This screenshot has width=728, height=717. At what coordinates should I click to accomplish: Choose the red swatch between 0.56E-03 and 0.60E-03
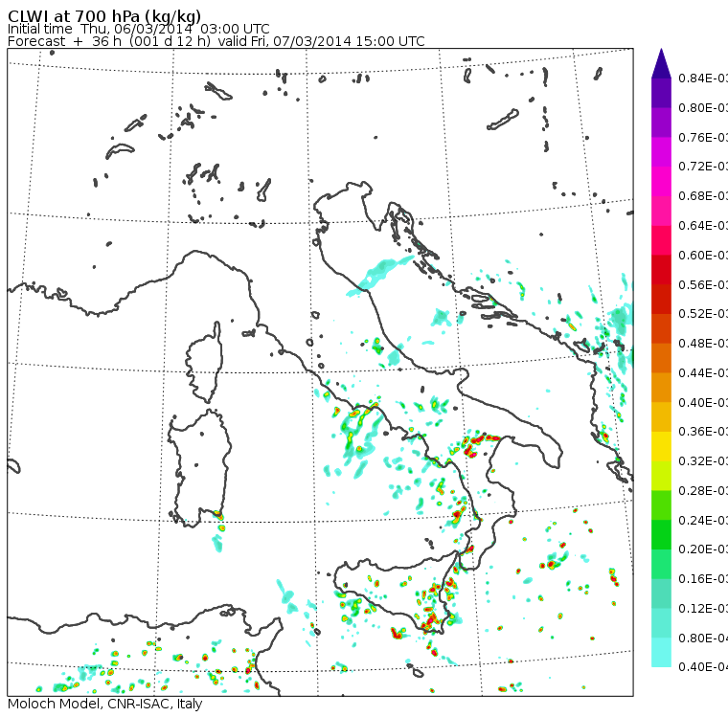coord(661,270)
